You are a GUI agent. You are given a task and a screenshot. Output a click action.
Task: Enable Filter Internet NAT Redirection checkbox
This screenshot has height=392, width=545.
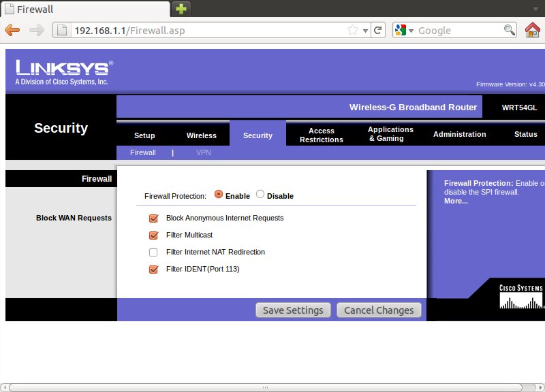tap(153, 252)
